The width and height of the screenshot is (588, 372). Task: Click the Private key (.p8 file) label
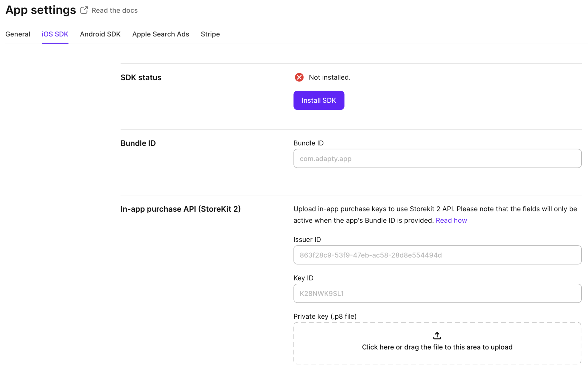tap(325, 316)
